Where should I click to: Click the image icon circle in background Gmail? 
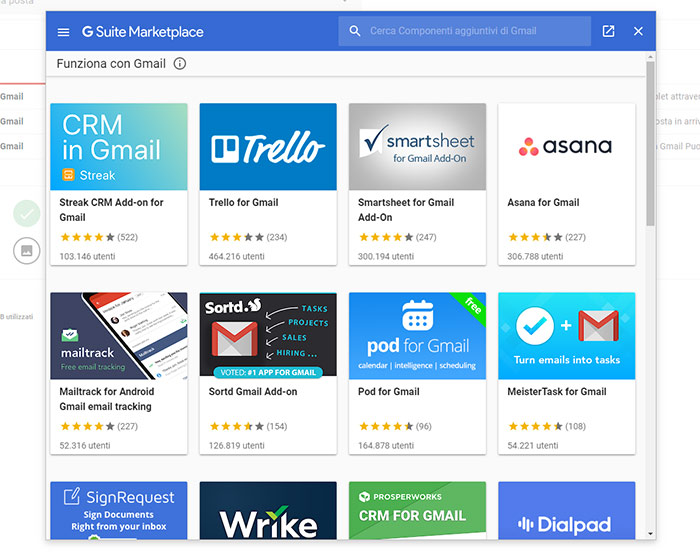(27, 251)
